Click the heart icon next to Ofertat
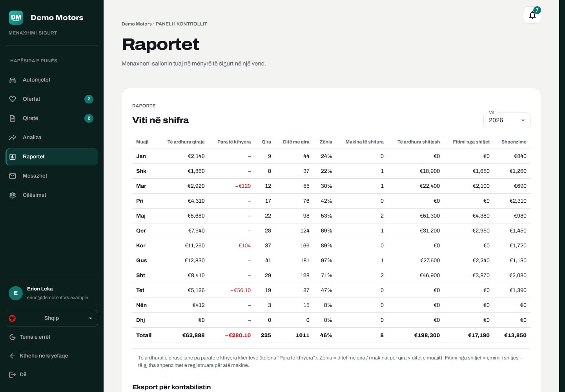The width and height of the screenshot is (565, 392). 13,99
